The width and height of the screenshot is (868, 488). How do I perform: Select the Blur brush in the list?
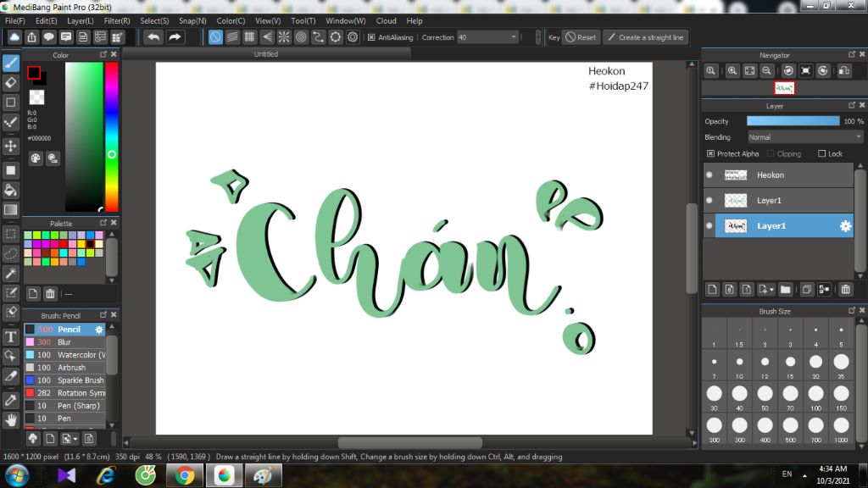[64, 342]
